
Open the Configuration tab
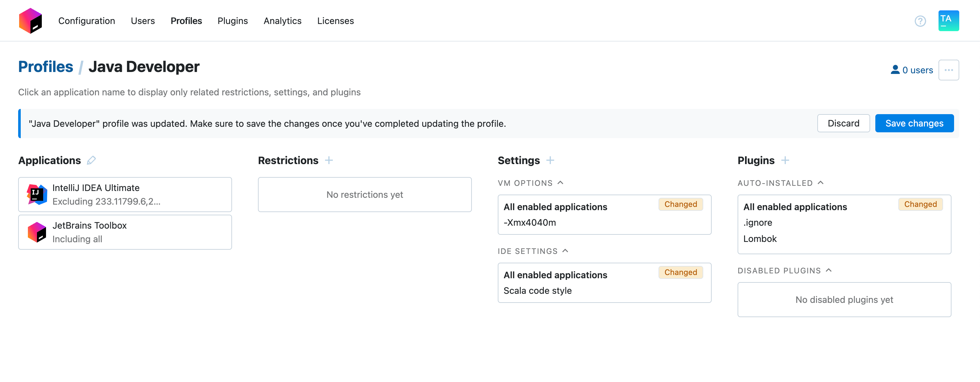[86, 20]
